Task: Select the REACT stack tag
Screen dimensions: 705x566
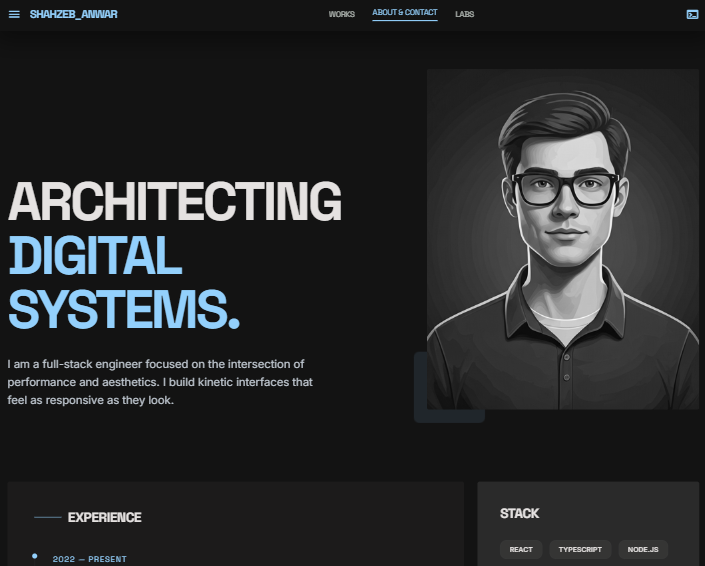Action: point(521,549)
